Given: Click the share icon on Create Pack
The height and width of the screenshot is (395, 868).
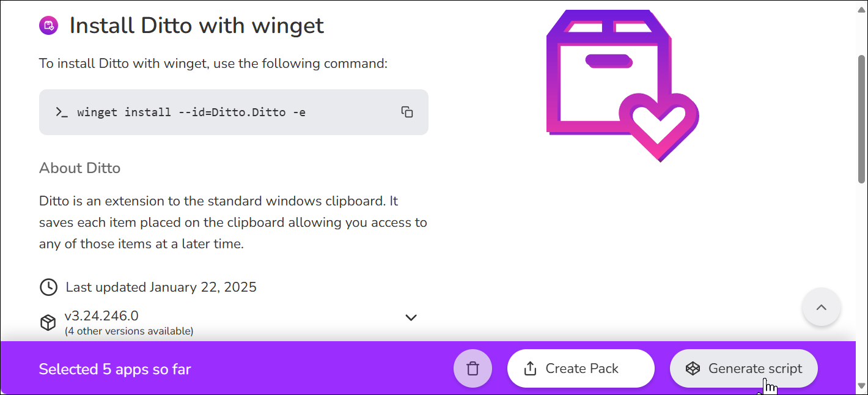Looking at the screenshot, I should pos(531,369).
